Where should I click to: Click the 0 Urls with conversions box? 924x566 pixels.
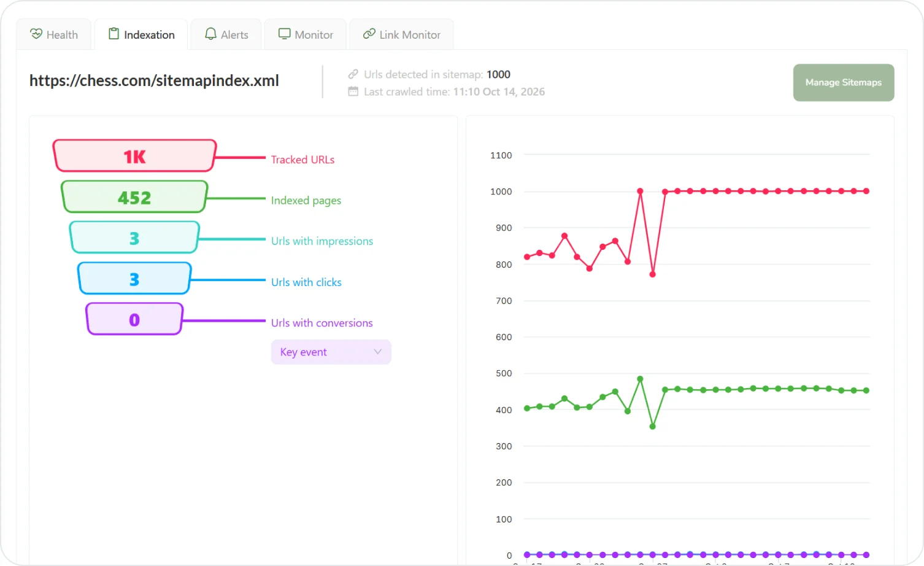tap(134, 319)
